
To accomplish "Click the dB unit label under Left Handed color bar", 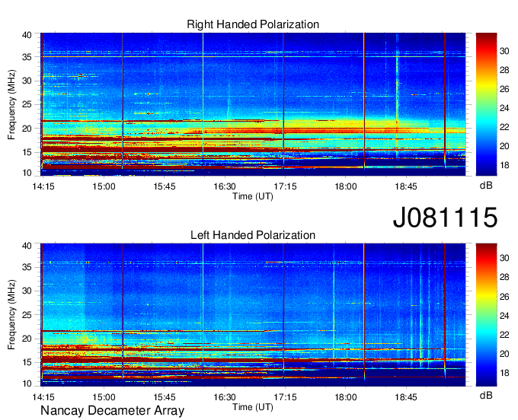I will (x=486, y=396).
